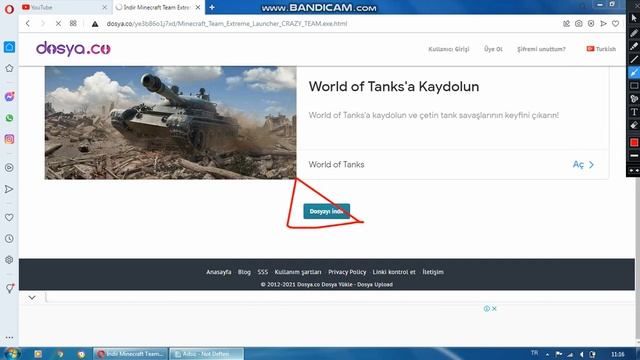Select the Bandicam cursor tool
640x360 pixels.
click(634, 18)
